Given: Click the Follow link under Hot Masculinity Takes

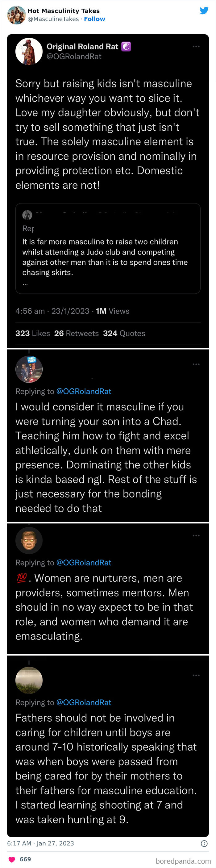Looking at the screenshot, I should [x=95, y=19].
